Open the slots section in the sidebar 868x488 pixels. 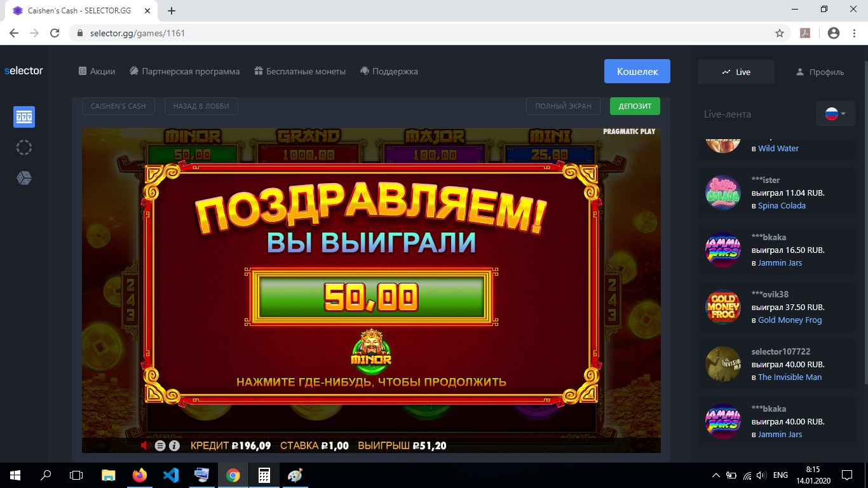click(24, 117)
